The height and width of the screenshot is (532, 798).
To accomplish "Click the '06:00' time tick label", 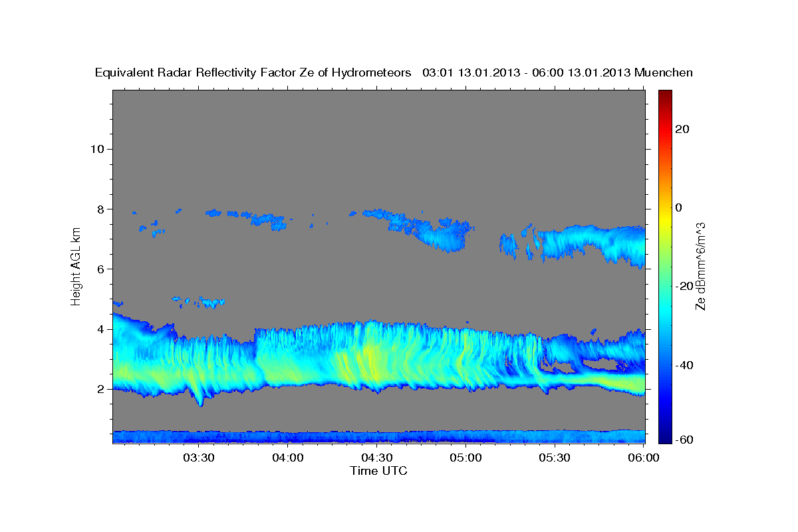I will pos(644,458).
